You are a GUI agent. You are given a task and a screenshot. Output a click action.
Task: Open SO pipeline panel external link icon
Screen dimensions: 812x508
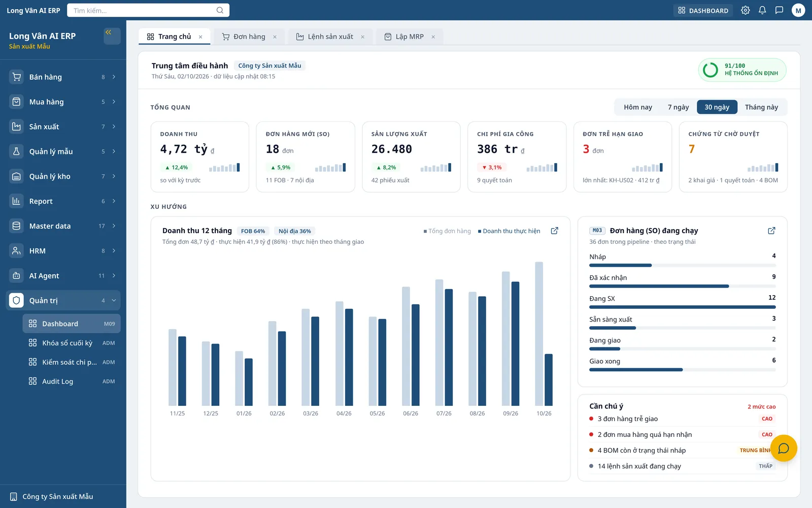(771, 231)
